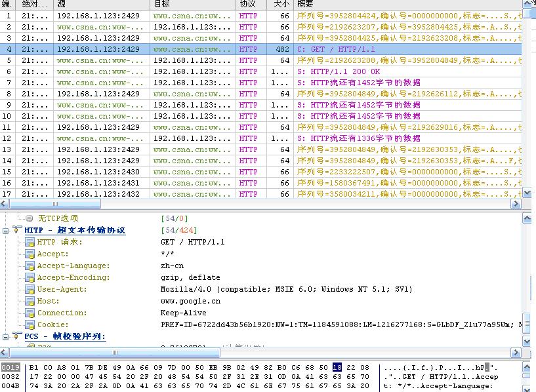Viewport: 536px width, 392px height.
Task: Select the Cookie field icon
Action: (30, 324)
